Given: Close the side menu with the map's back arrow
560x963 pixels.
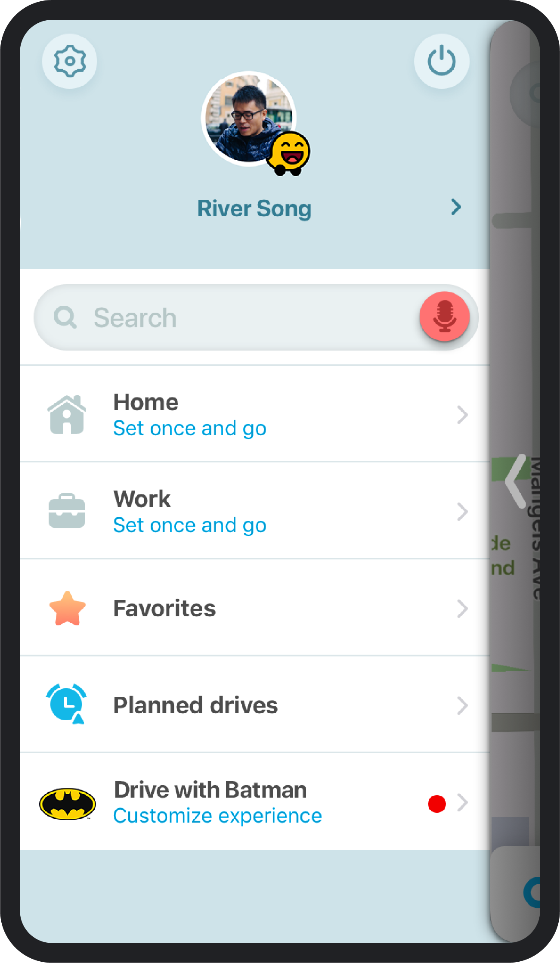Looking at the screenshot, I should [516, 481].
